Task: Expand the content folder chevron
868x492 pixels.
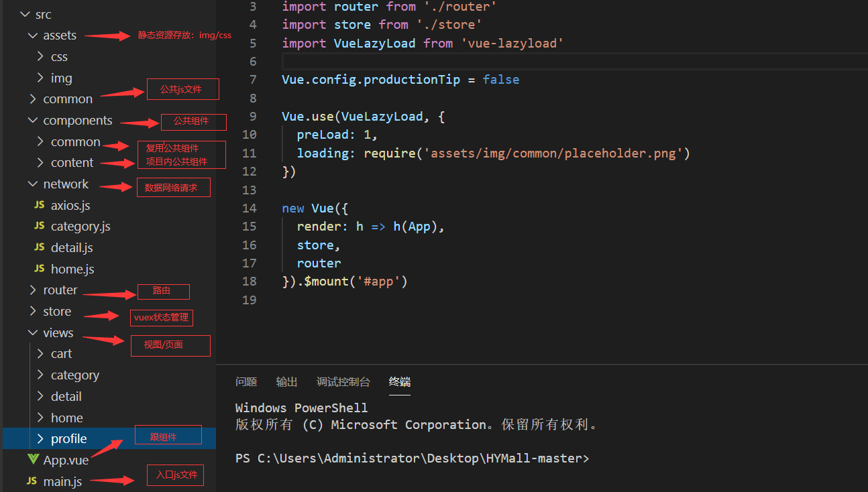Action: tap(41, 163)
